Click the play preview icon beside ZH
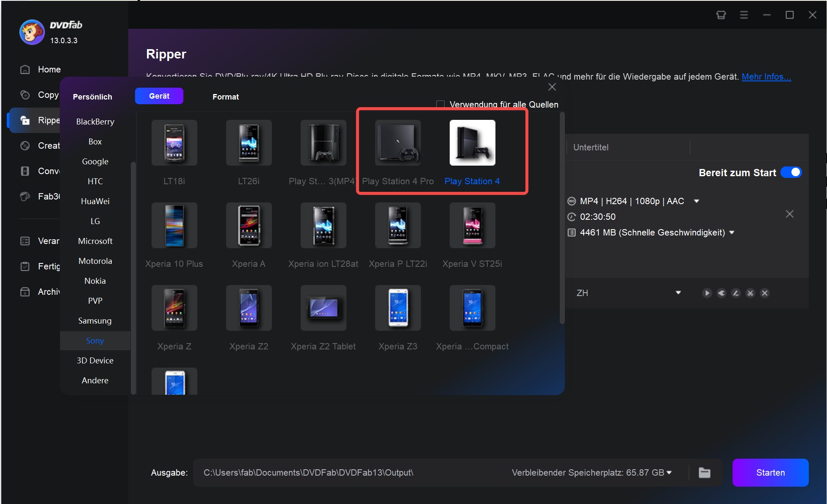The width and height of the screenshot is (827, 504). pos(707,293)
